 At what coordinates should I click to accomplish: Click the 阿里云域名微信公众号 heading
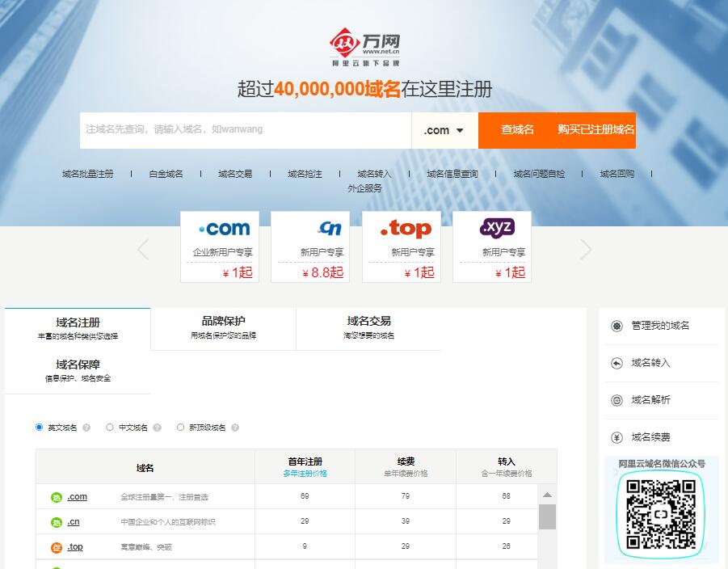pyautogui.click(x=662, y=464)
